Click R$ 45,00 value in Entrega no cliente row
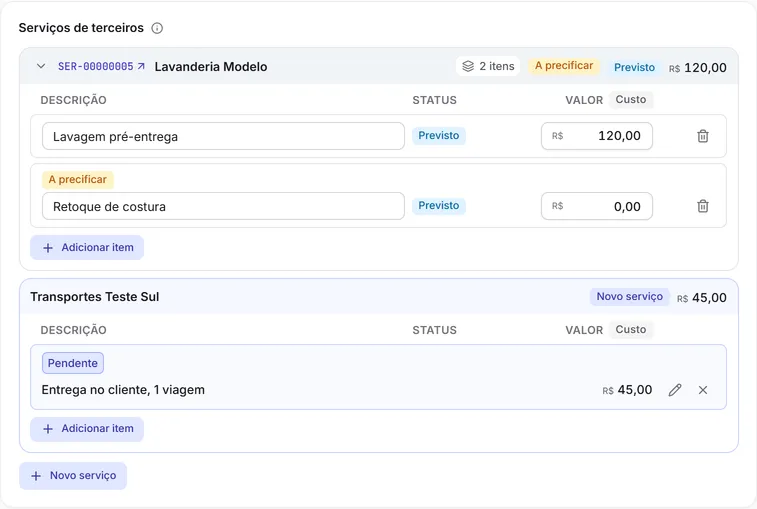Screen dimensions: 757x509 [x=627, y=390]
